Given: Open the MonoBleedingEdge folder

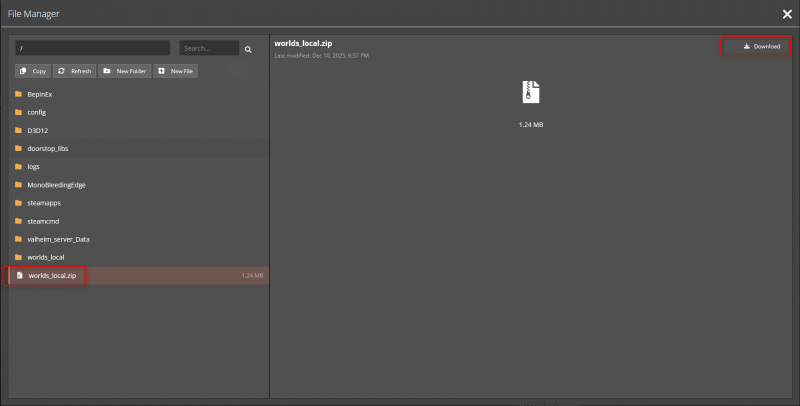Looking at the screenshot, I should 55,184.
